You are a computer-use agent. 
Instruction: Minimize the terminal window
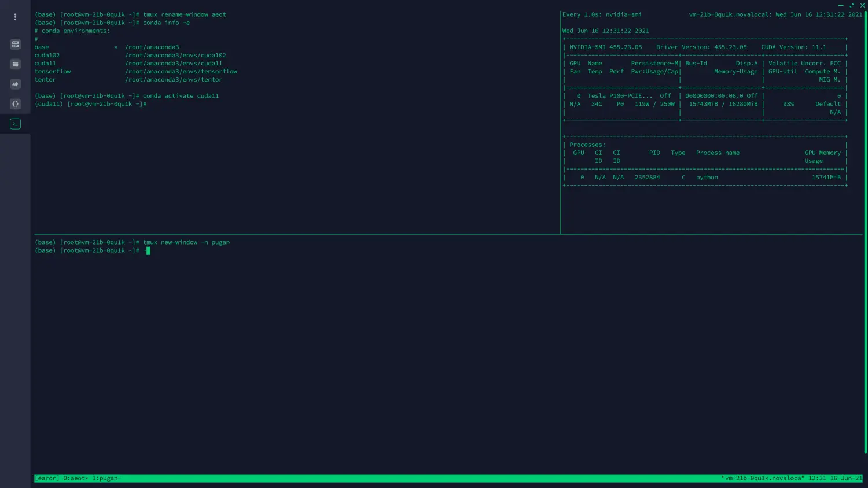click(840, 5)
